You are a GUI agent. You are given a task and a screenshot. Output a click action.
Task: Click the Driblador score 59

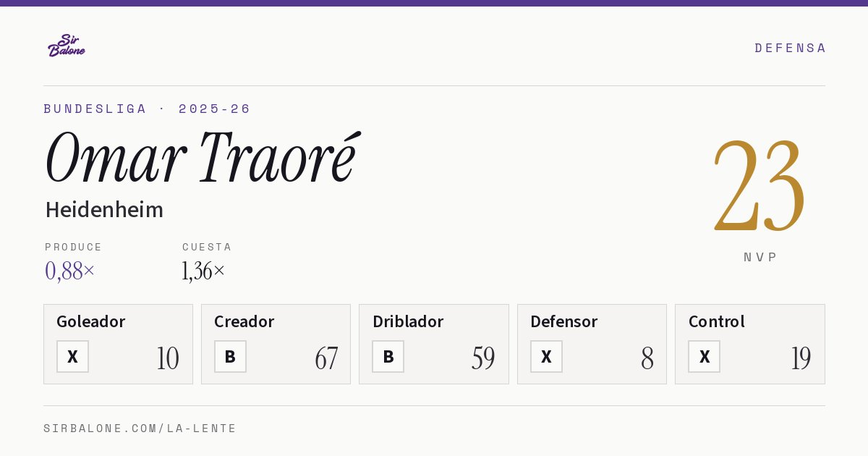[x=483, y=358]
